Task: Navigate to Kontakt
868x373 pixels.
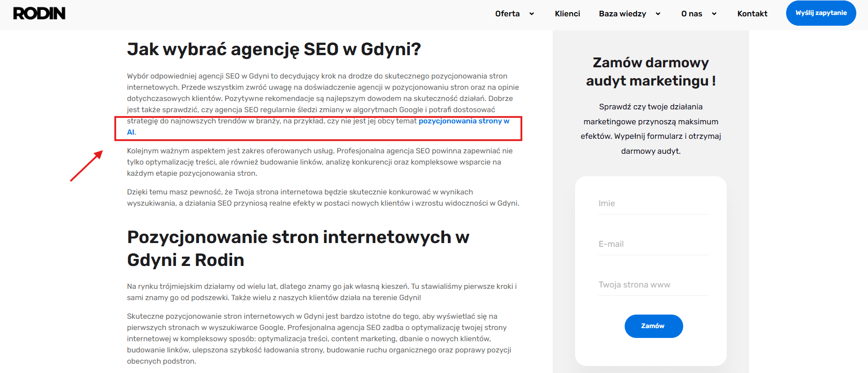Action: tap(752, 14)
